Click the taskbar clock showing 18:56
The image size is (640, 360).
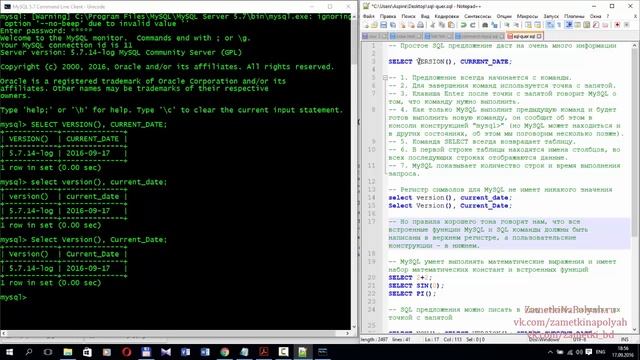[623, 352]
